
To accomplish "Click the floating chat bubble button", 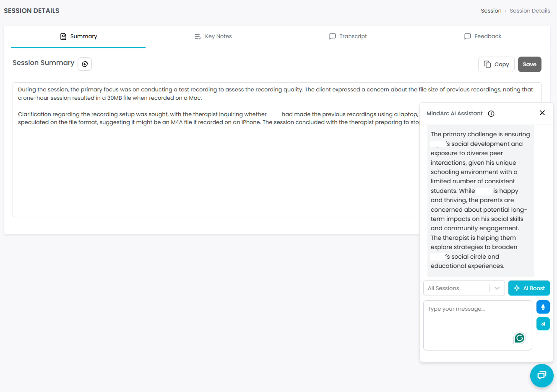I will coord(541,375).
